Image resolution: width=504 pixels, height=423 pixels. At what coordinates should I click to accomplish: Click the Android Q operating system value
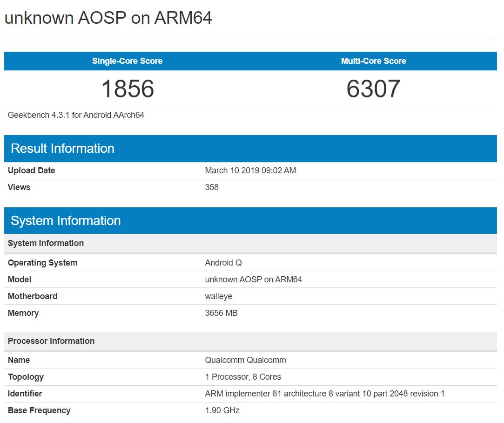pyautogui.click(x=223, y=263)
